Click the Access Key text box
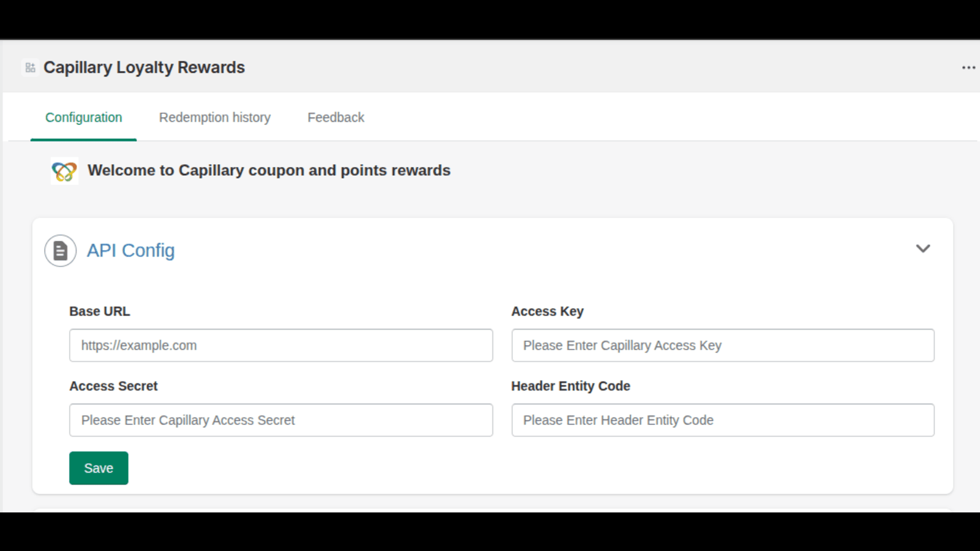This screenshot has height=551, width=980. [723, 345]
